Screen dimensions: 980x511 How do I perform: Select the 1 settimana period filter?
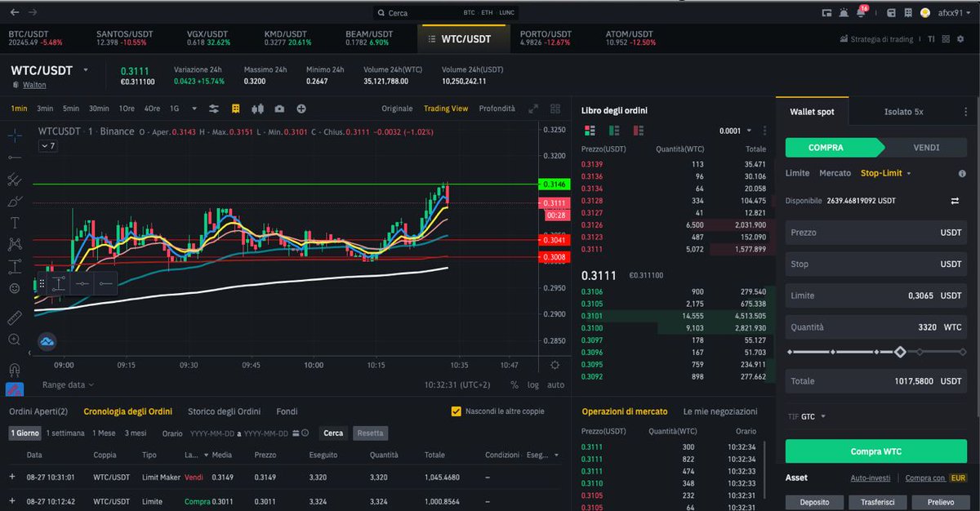(x=65, y=433)
